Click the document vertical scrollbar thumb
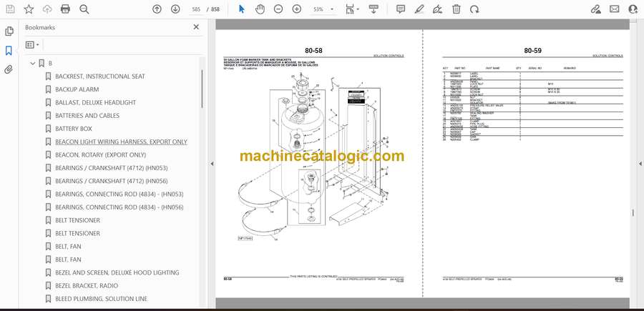Viewport: 644px width, 311px height. (633, 212)
